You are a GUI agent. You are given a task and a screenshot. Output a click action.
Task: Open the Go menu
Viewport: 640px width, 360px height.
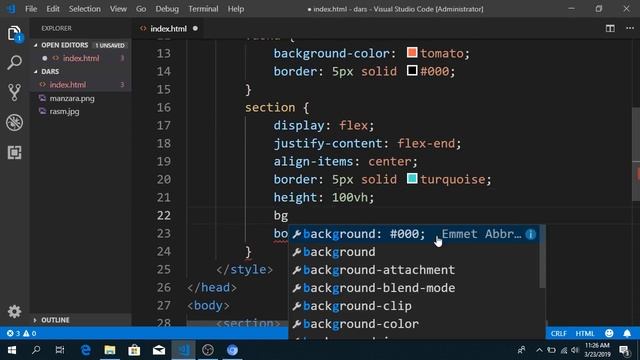(141, 9)
